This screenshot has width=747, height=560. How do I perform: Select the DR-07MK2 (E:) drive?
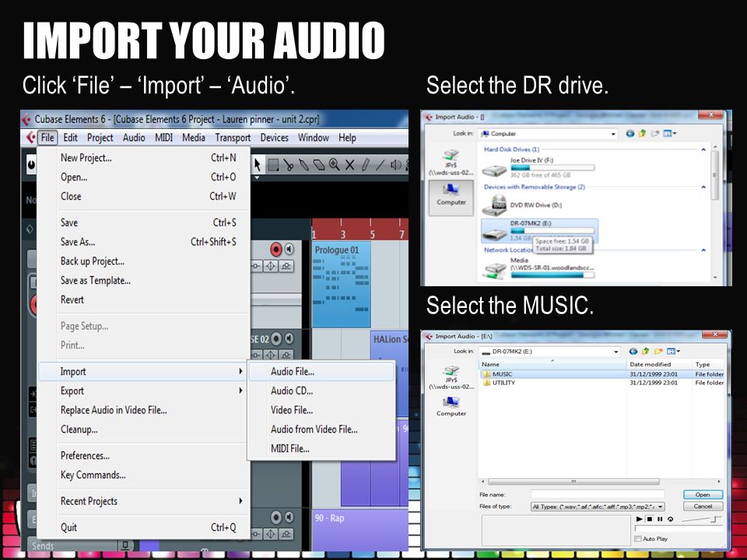tap(539, 231)
